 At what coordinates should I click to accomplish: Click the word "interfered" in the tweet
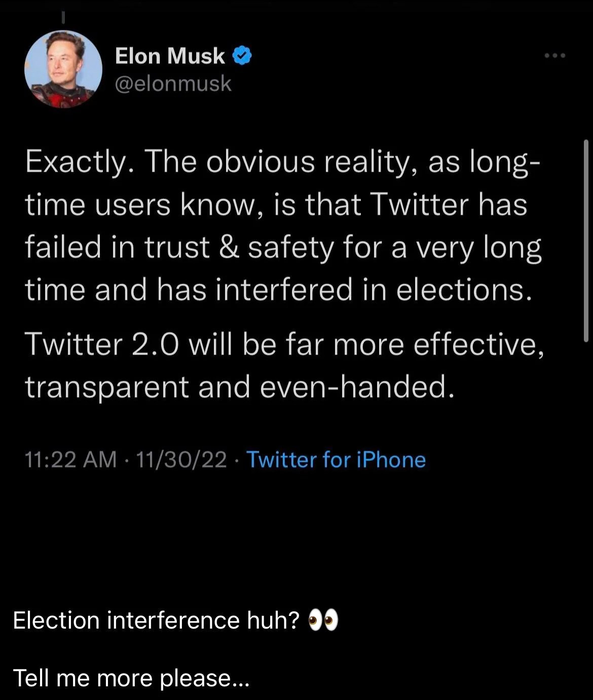coord(284,290)
